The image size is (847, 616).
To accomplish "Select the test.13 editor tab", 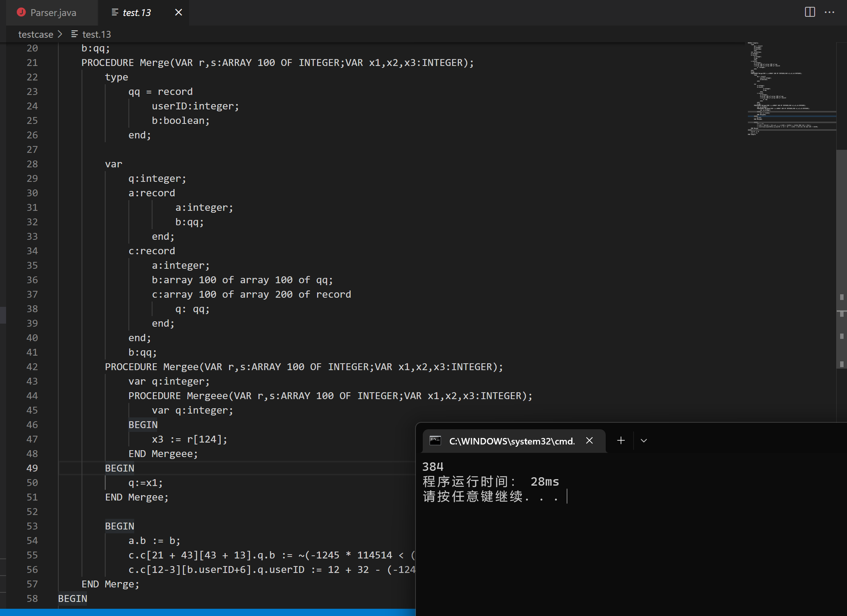I will [x=136, y=13].
